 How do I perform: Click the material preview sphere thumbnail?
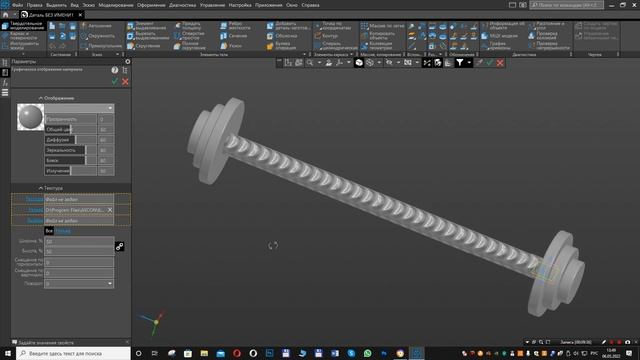(x=31, y=117)
